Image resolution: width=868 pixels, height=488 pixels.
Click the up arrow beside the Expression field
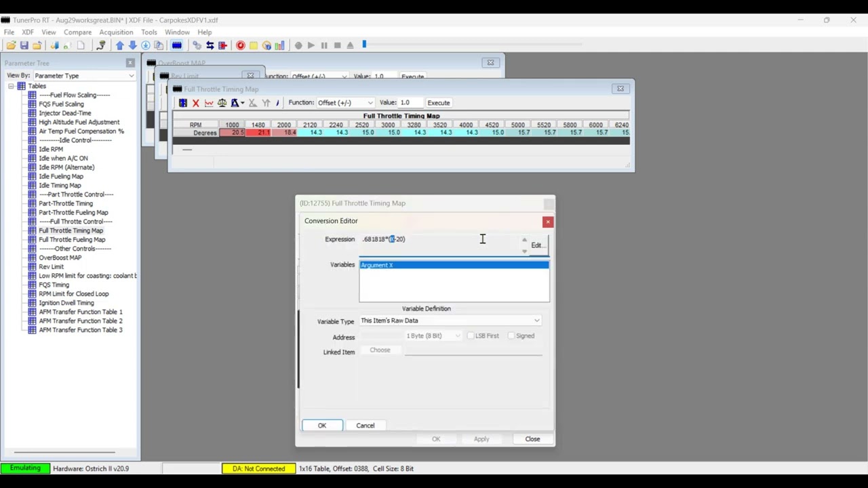click(524, 240)
